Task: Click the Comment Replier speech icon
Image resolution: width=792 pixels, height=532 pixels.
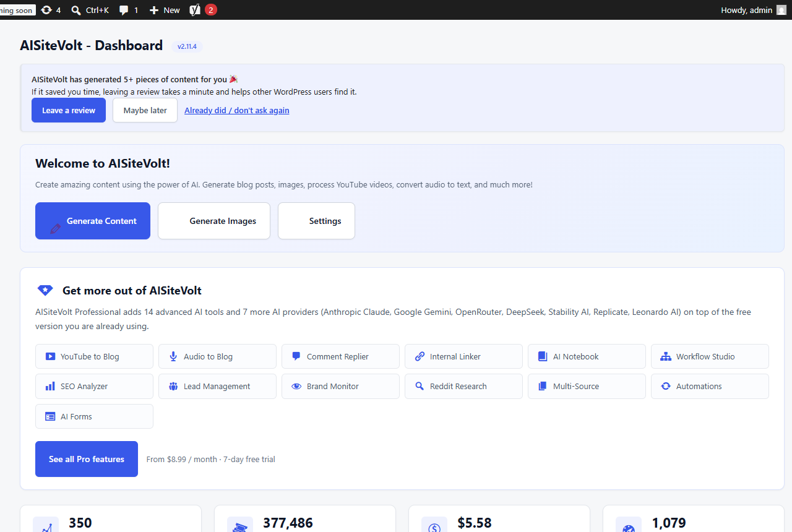Action: click(x=296, y=356)
